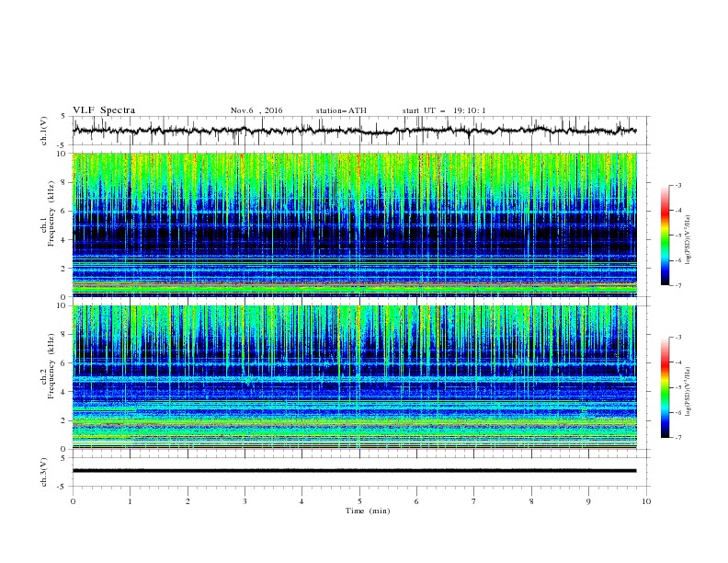The image size is (728, 563).
Task: Click the color scale bar beside ch.1 spectrogram
Action: [x=665, y=236]
